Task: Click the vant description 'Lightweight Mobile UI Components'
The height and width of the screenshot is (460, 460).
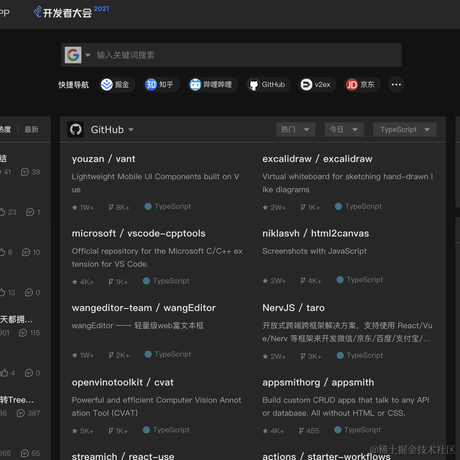Action: tap(155, 183)
